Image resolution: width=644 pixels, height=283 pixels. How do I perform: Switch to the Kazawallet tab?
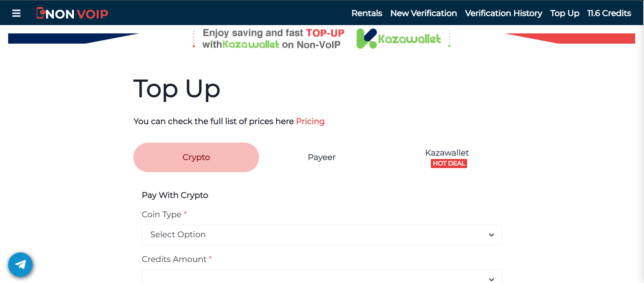click(x=447, y=153)
